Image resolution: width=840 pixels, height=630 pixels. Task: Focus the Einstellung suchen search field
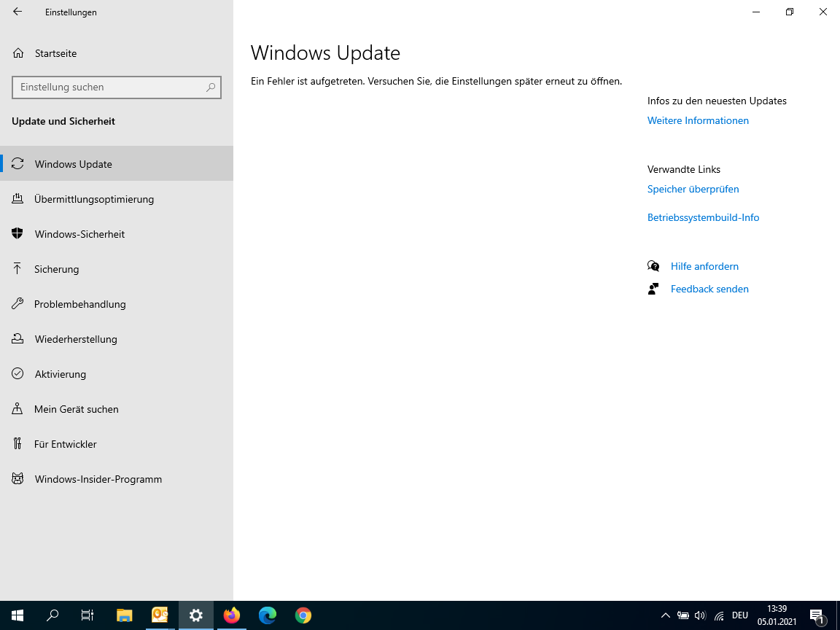click(116, 87)
